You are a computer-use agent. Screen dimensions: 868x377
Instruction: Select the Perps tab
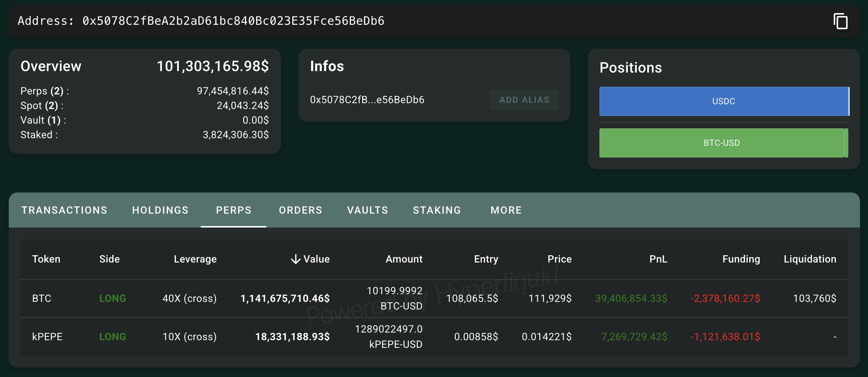point(234,210)
